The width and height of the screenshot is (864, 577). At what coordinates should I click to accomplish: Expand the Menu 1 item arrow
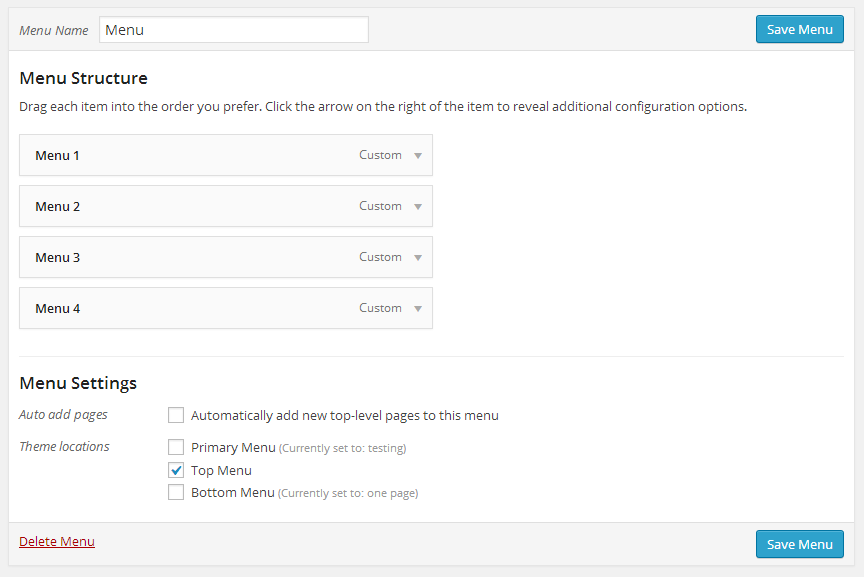click(x=418, y=156)
